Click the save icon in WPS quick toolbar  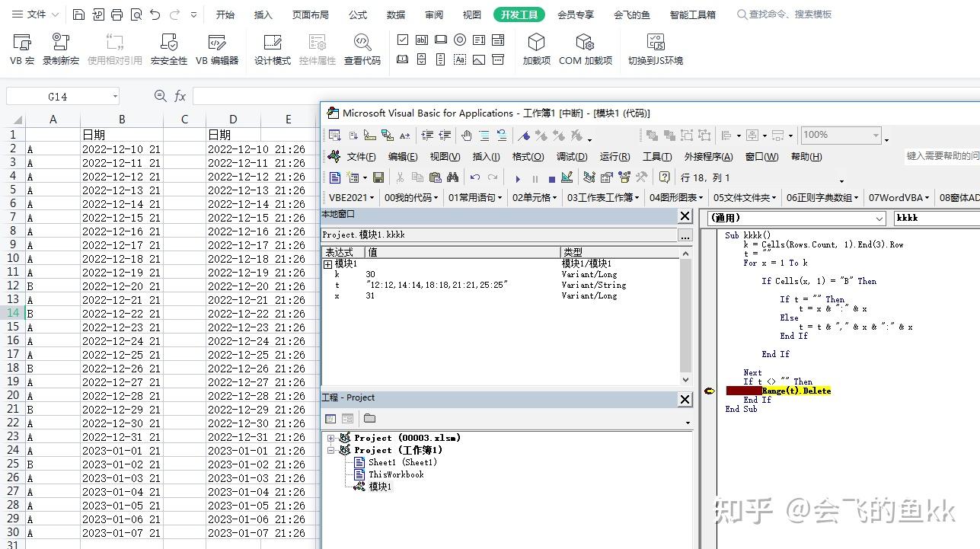[x=78, y=14]
